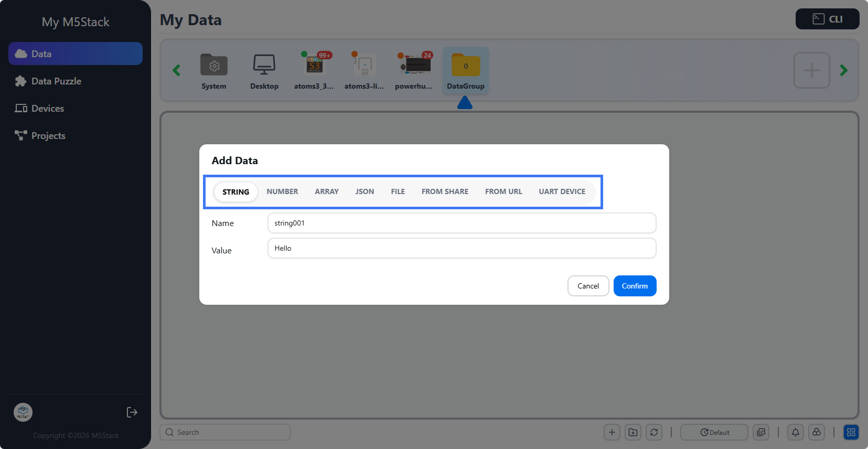
Task: Toggle the grid view button
Action: click(x=851, y=432)
